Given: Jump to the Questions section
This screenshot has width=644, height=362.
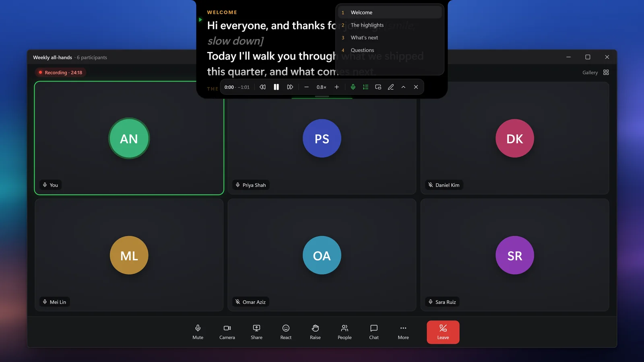Looking at the screenshot, I should click(390, 50).
